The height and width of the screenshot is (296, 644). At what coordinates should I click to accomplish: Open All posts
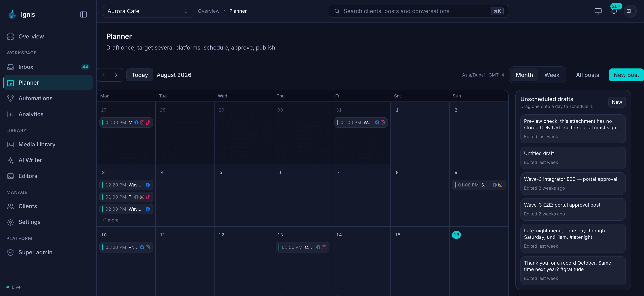(x=587, y=75)
